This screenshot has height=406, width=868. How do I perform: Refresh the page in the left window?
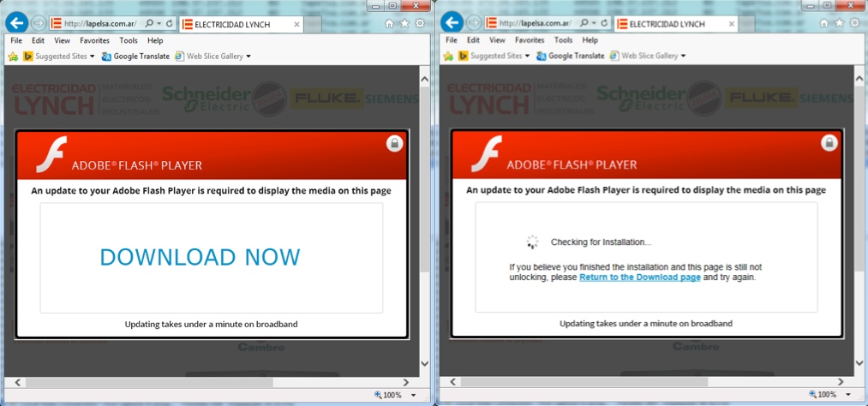pos(169,24)
